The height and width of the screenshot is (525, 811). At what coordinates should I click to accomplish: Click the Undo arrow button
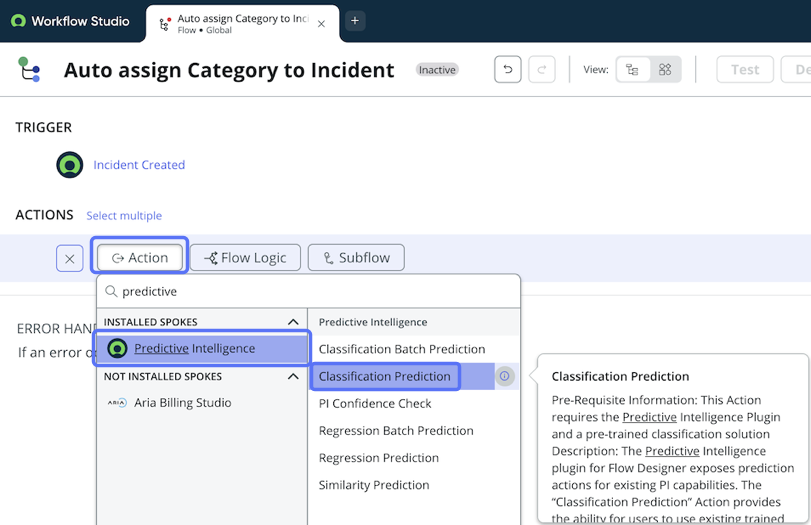(507, 69)
